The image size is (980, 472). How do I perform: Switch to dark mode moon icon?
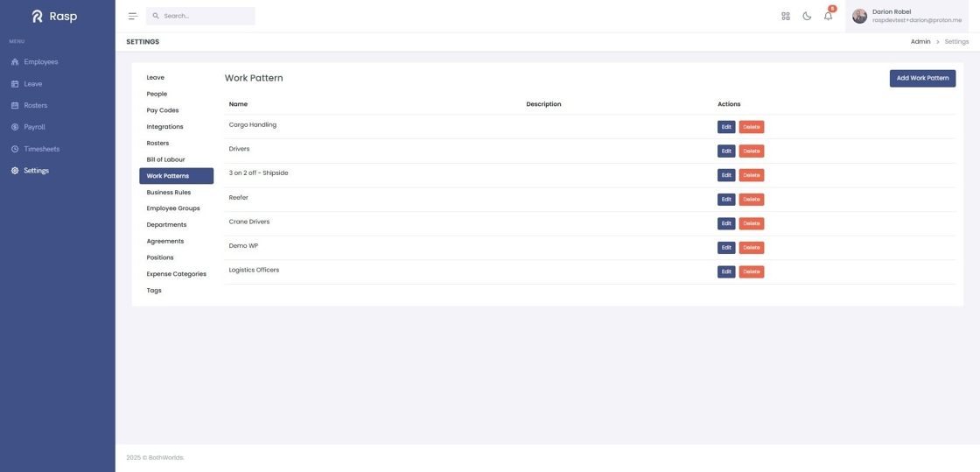[x=807, y=17]
